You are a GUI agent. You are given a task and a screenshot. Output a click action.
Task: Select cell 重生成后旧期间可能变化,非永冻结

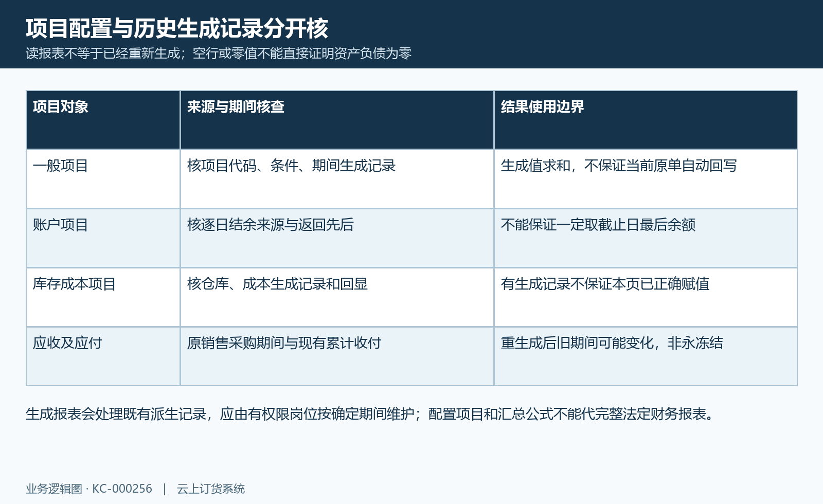click(x=646, y=356)
